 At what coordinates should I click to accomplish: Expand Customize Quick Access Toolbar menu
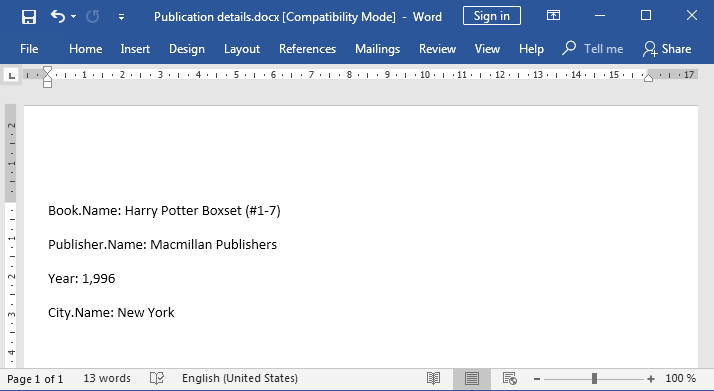point(121,17)
